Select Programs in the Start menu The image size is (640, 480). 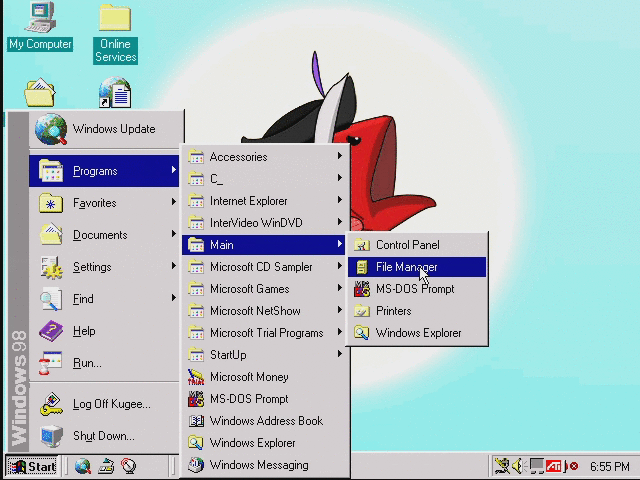click(104, 171)
